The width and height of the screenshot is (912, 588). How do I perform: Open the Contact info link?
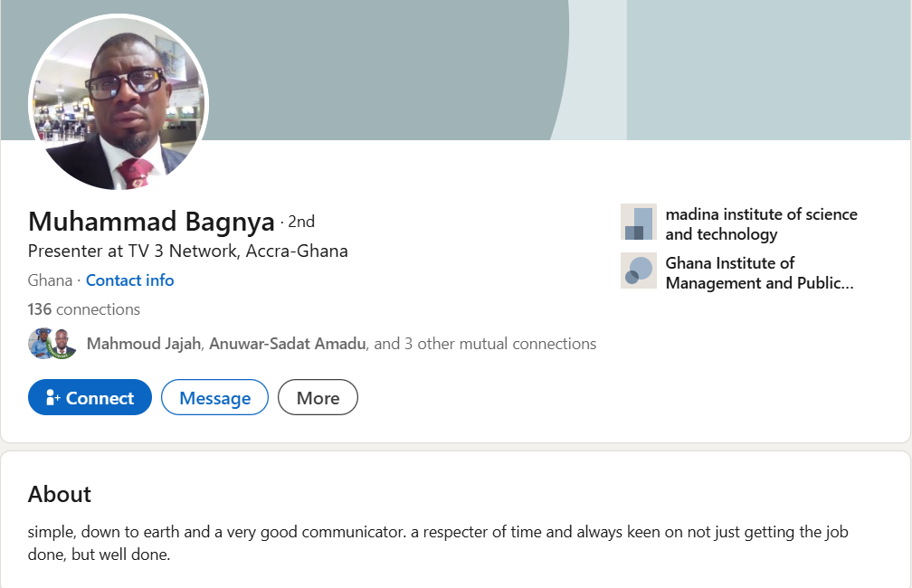(129, 280)
